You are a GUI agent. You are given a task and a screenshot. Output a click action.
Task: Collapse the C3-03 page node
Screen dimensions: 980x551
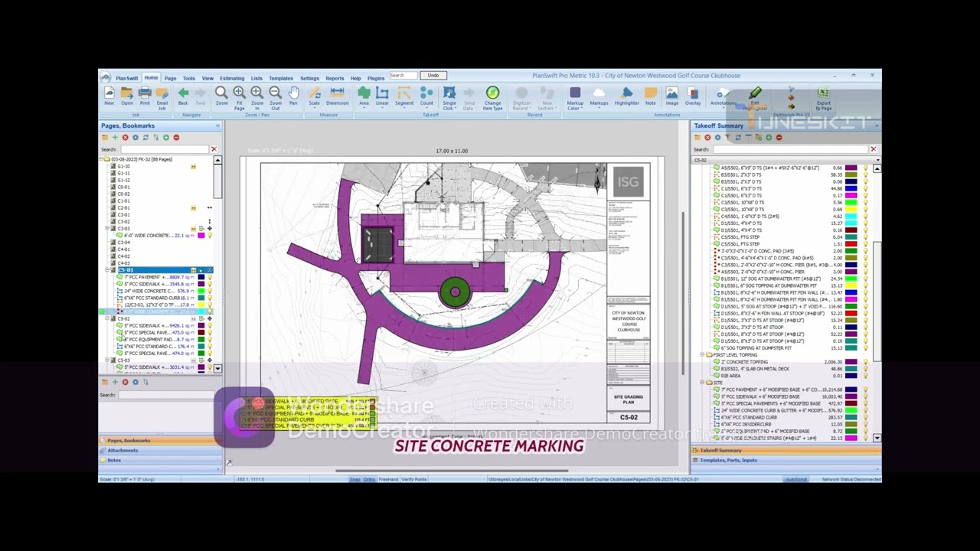point(107,229)
